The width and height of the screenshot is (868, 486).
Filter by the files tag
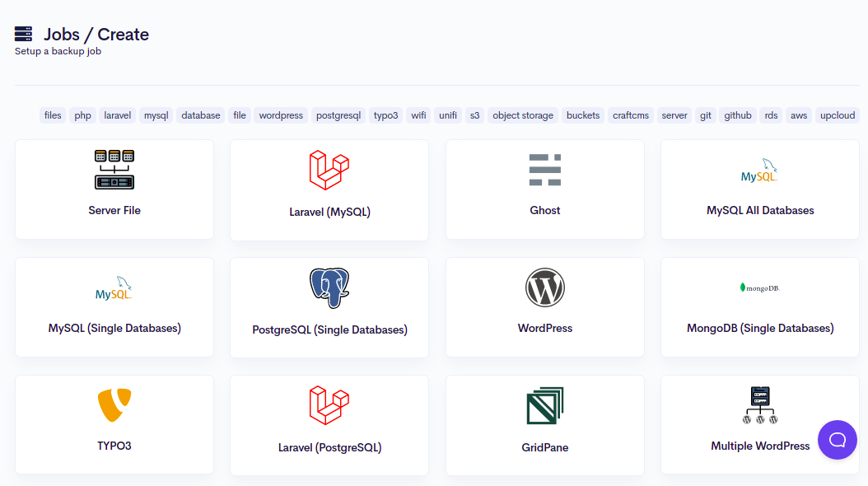(x=53, y=115)
